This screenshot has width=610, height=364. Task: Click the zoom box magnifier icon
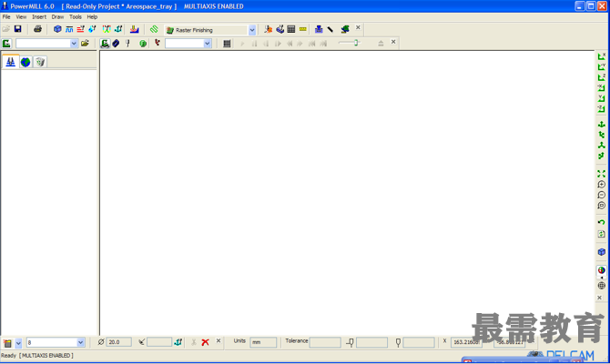(602, 206)
